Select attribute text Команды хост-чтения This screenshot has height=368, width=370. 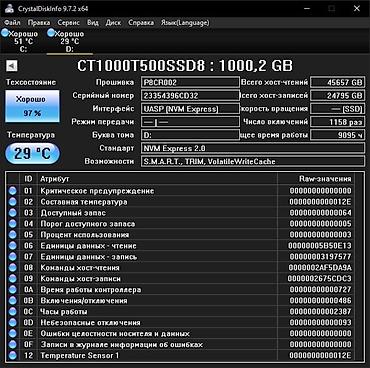click(80, 268)
